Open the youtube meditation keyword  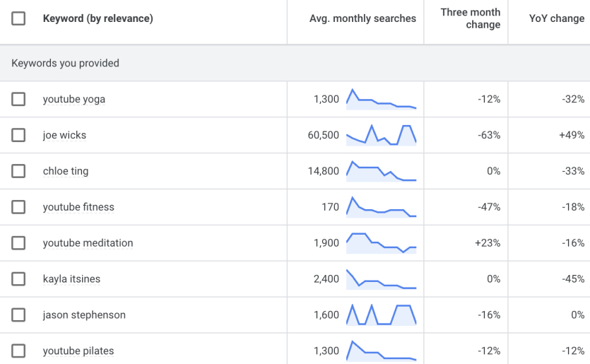coord(88,243)
